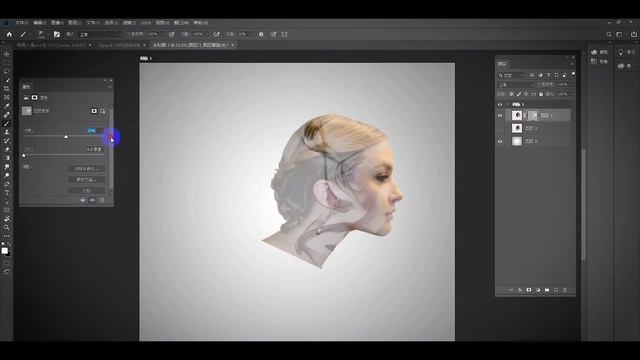
Task: Delete the mask via Properties panel trash icon
Action: [x=102, y=200]
